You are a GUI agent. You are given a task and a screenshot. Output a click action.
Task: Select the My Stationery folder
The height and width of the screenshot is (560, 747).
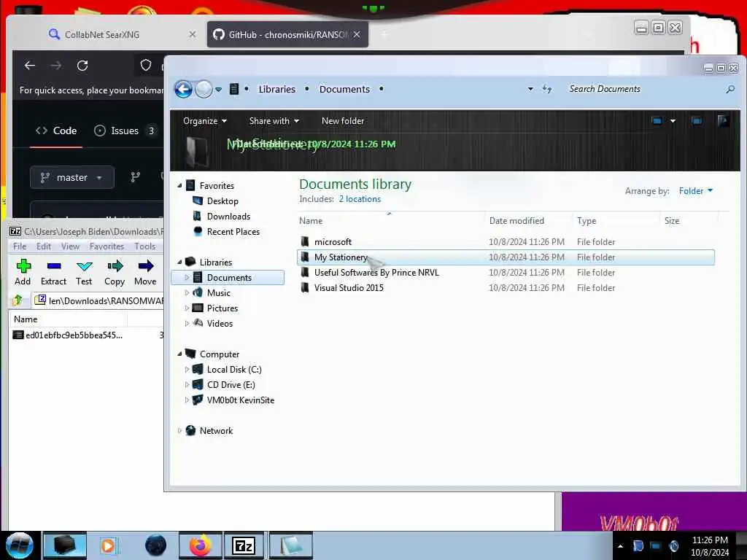(505, 257)
